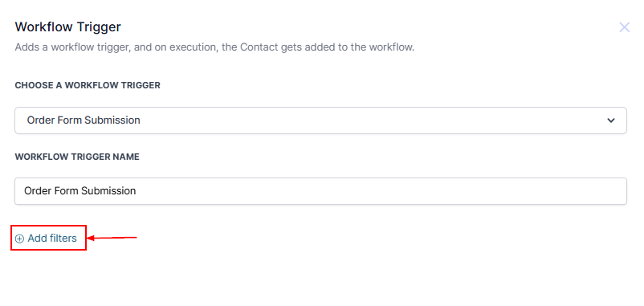The width and height of the screenshot is (644, 306).
Task: Click the plus-circle icon beside Add filters
Action: (19, 239)
